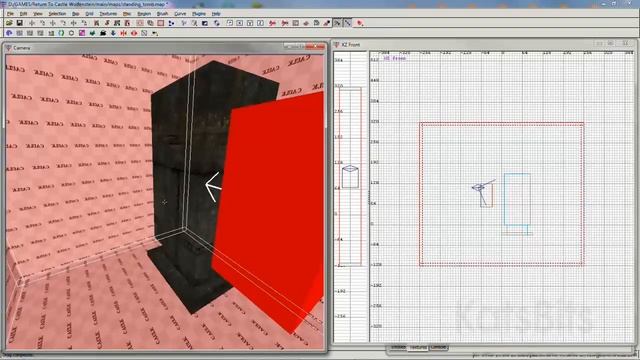The image size is (640, 360).
Task: Open the Help menu
Action: 216,13
